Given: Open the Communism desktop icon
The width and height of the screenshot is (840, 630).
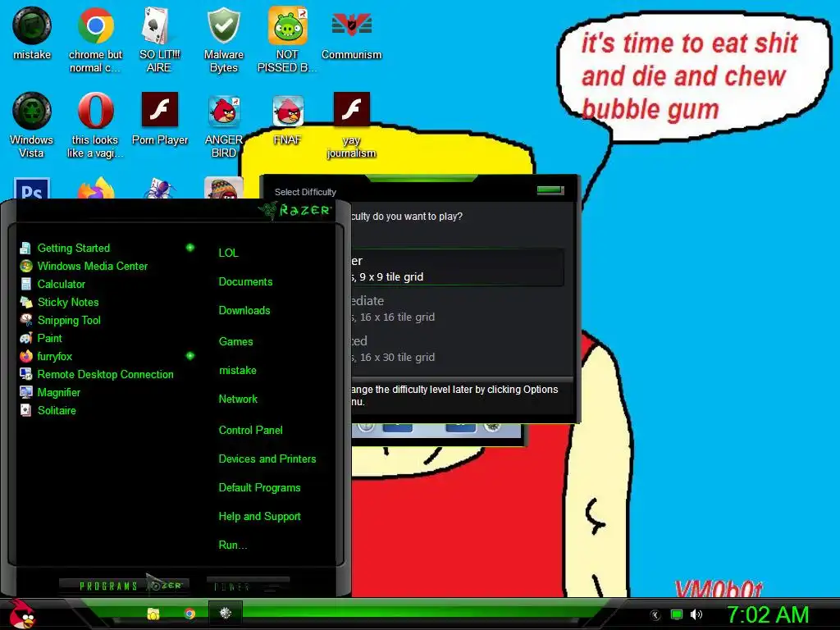Looking at the screenshot, I should (351, 33).
